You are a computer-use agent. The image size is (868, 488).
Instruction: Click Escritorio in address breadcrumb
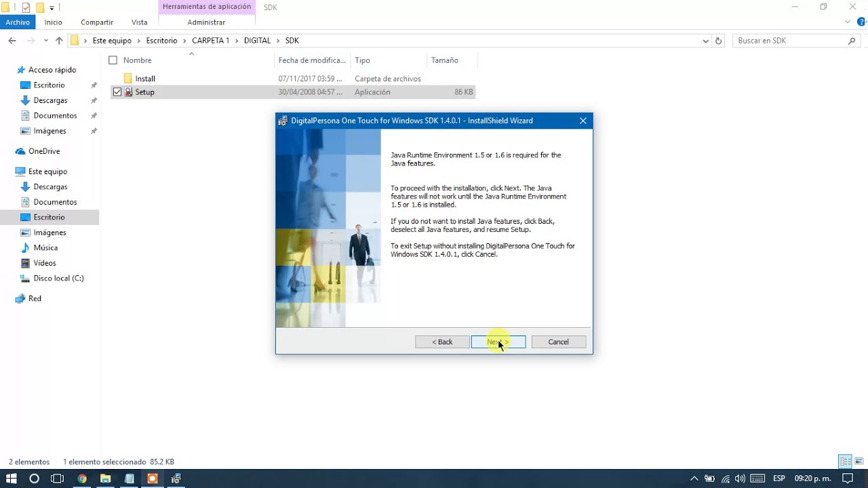tap(161, 41)
